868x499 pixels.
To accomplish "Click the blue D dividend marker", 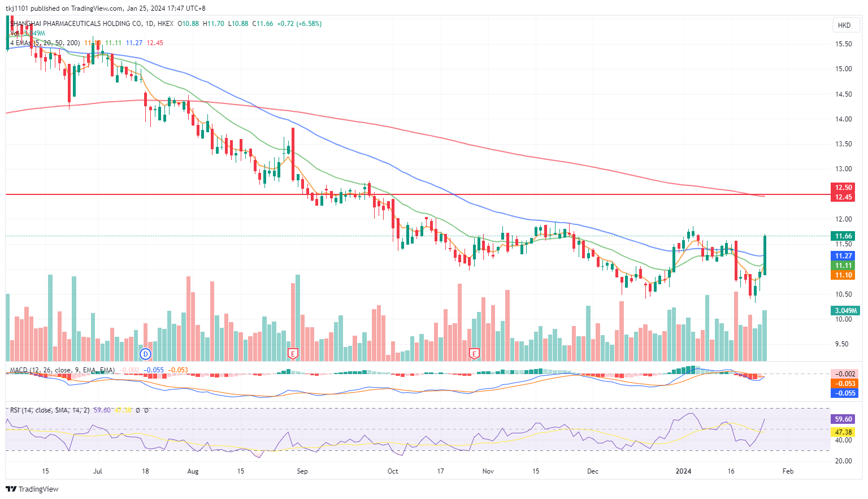I will (146, 354).
